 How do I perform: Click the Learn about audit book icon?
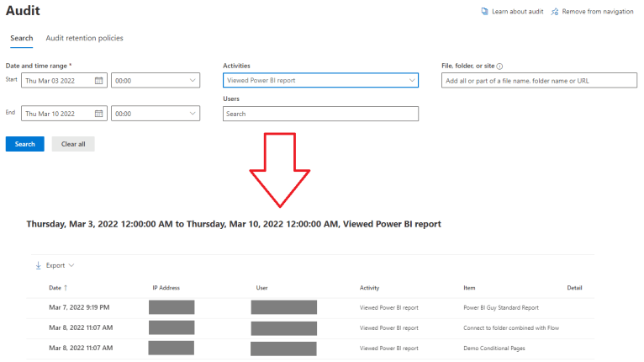[x=484, y=12]
